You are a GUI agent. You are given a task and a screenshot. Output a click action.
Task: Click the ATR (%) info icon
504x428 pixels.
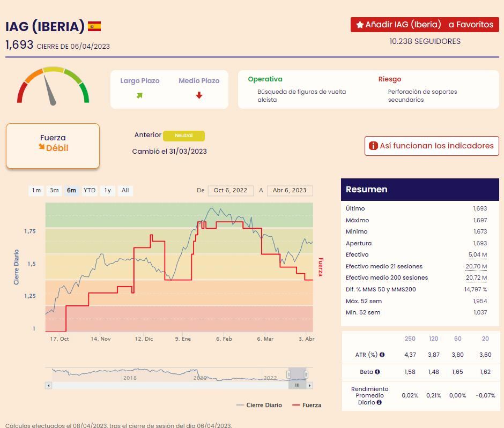tap(382, 355)
